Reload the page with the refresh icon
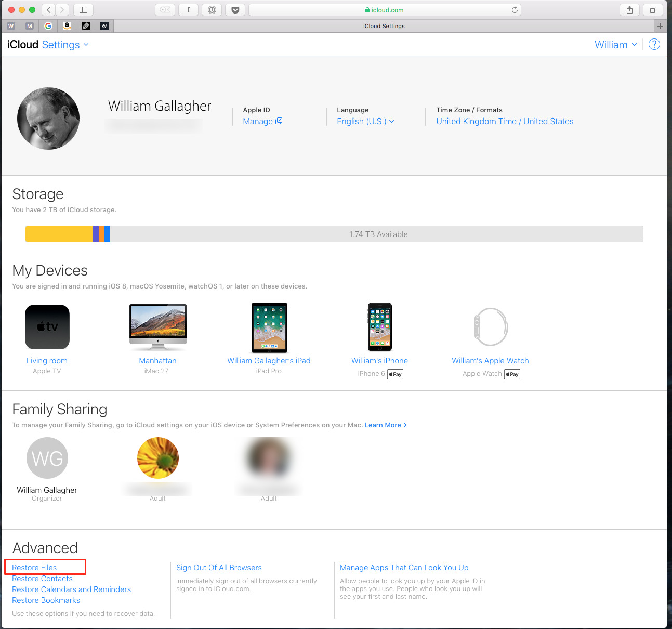 (x=515, y=10)
